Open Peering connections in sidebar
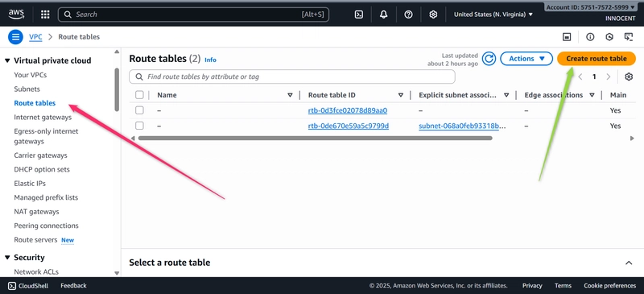This screenshot has height=294, width=644. 47,226
